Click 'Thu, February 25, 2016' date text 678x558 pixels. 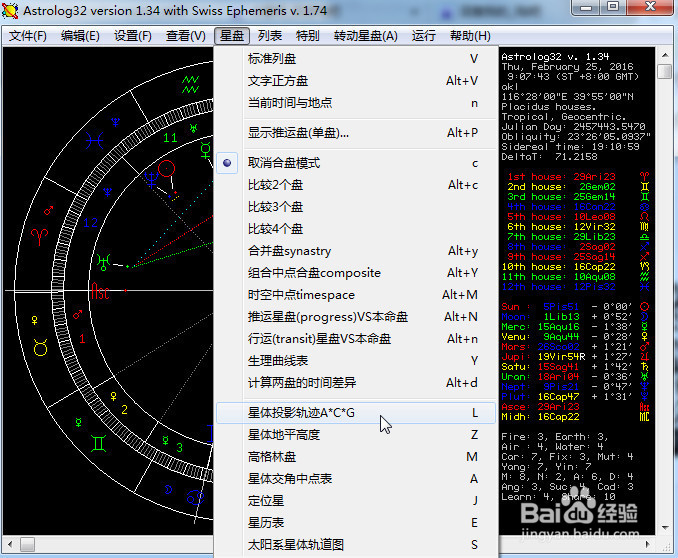567,67
